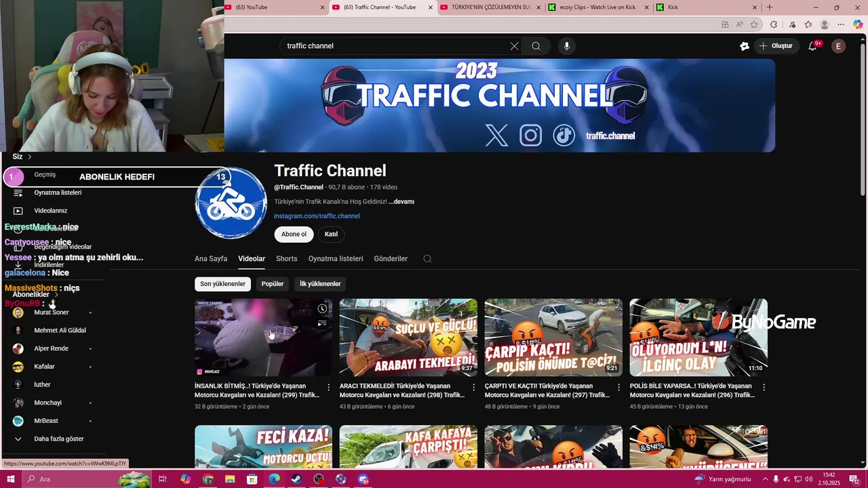This screenshot has width=868, height=488.
Task: Open the OLÜYORDUM İLGİNÇ OLAY video thumbnail
Action: tap(698, 338)
